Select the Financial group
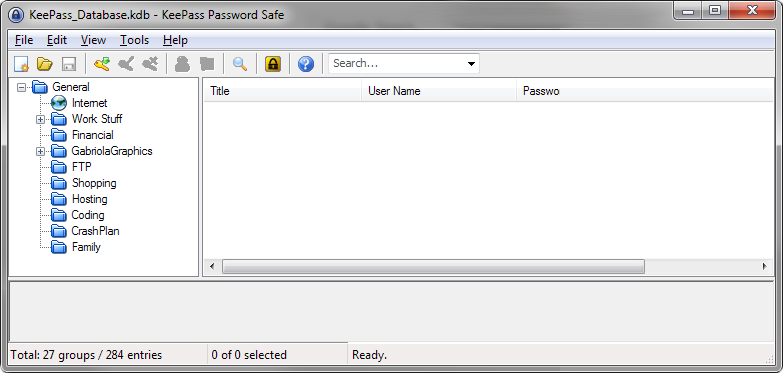This screenshot has height=373, width=783. 92,135
